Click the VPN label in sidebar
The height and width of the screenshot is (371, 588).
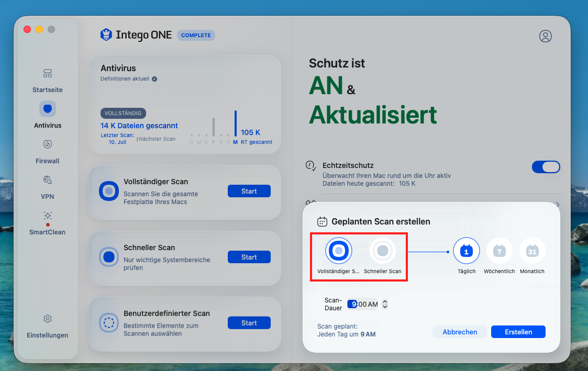pos(48,197)
